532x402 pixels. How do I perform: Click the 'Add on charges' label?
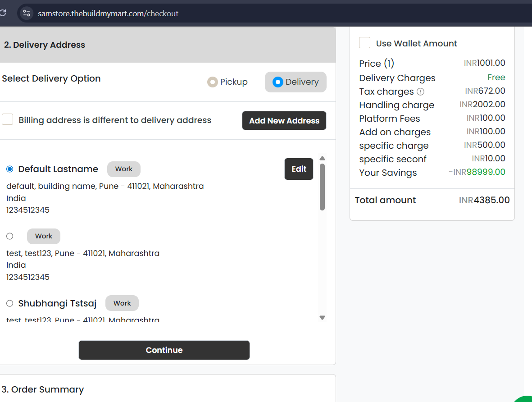coord(395,132)
